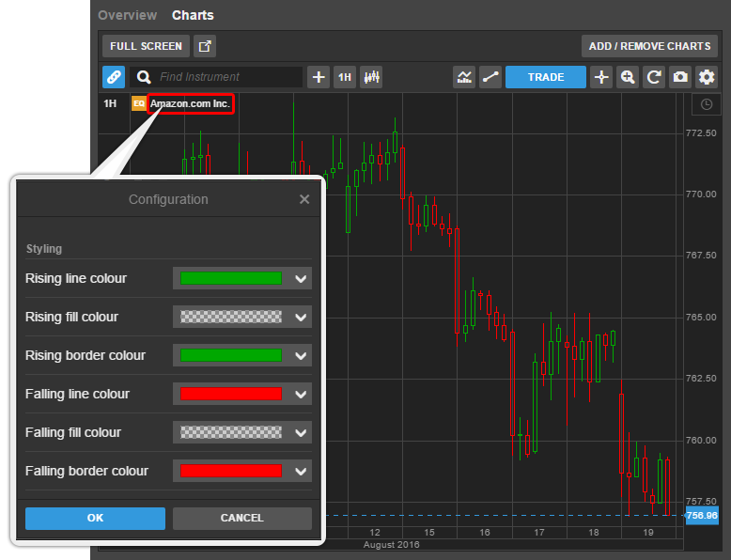
Task: Click the Rising line colour green swatch
Action: (231, 279)
